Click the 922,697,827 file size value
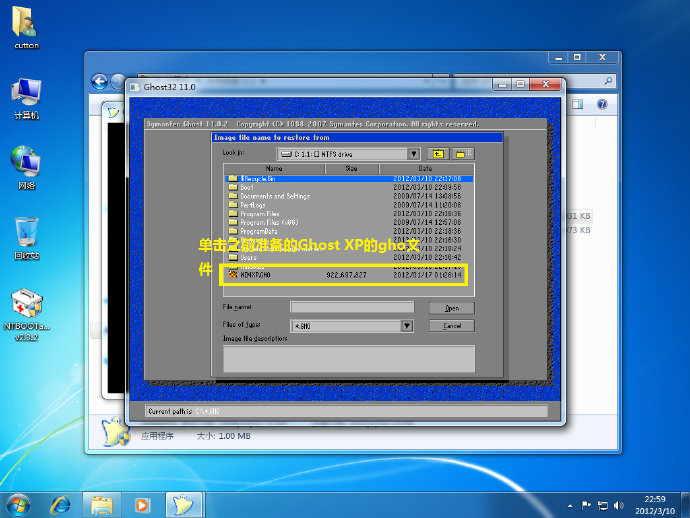This screenshot has width=690, height=518. [x=346, y=275]
